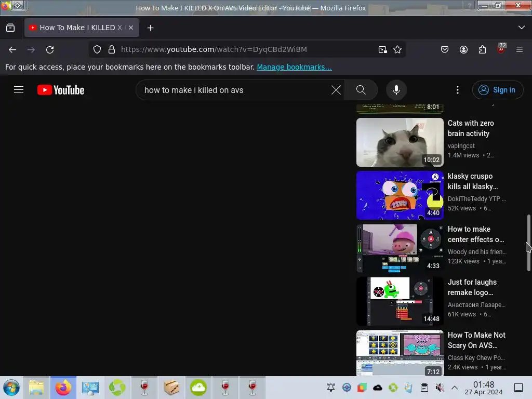Click the Woody and his friends channel name
Image resolution: width=532 pixels, height=399 pixels.
click(x=477, y=252)
